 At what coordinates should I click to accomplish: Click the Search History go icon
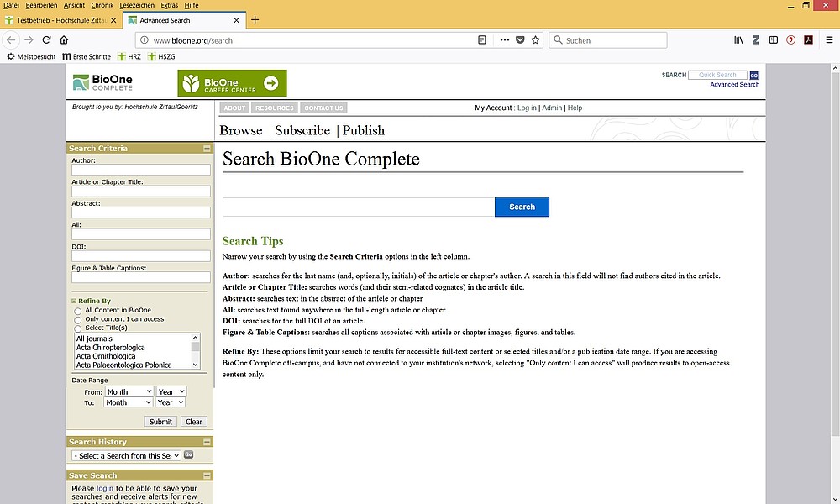tap(189, 455)
